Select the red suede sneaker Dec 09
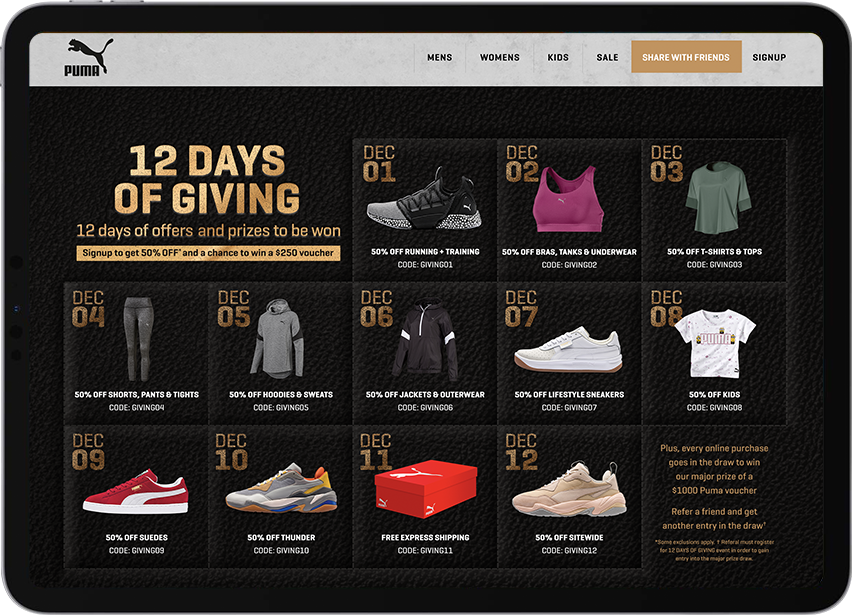The height and width of the screenshot is (615, 852). (x=136, y=492)
